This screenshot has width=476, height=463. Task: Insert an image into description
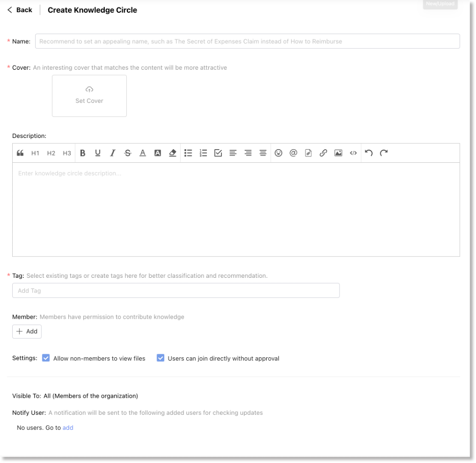pyautogui.click(x=338, y=153)
